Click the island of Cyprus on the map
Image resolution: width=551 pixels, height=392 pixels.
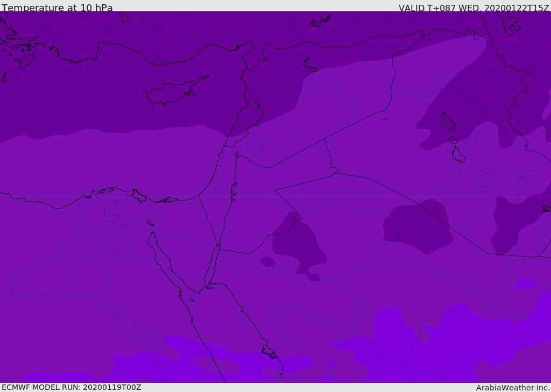(176, 91)
